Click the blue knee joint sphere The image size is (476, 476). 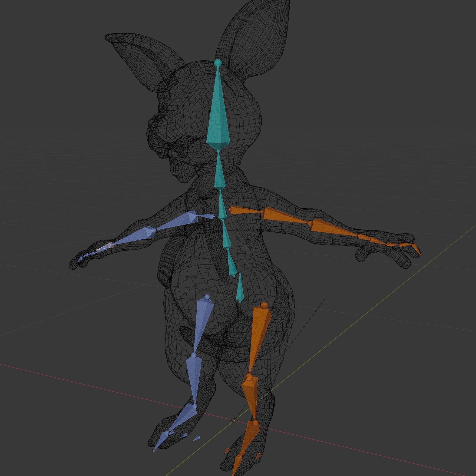194,355
